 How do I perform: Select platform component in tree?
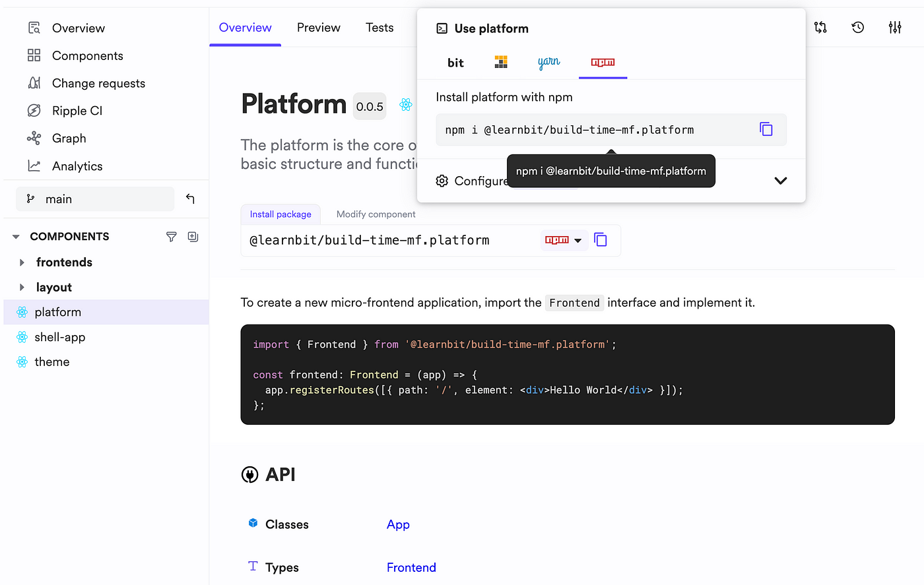(x=106, y=312)
